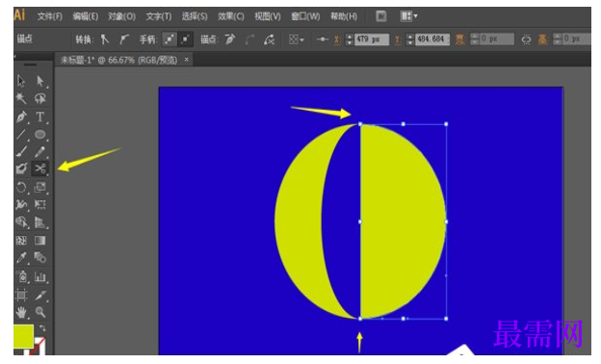Open the 文件(F) menu
Screen dimensions: 601x364
point(50,16)
